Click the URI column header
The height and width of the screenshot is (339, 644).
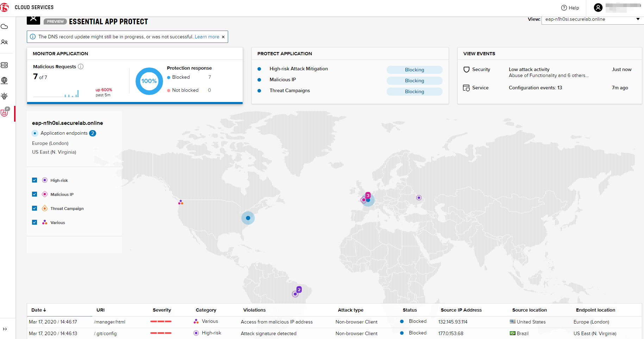(x=101, y=310)
